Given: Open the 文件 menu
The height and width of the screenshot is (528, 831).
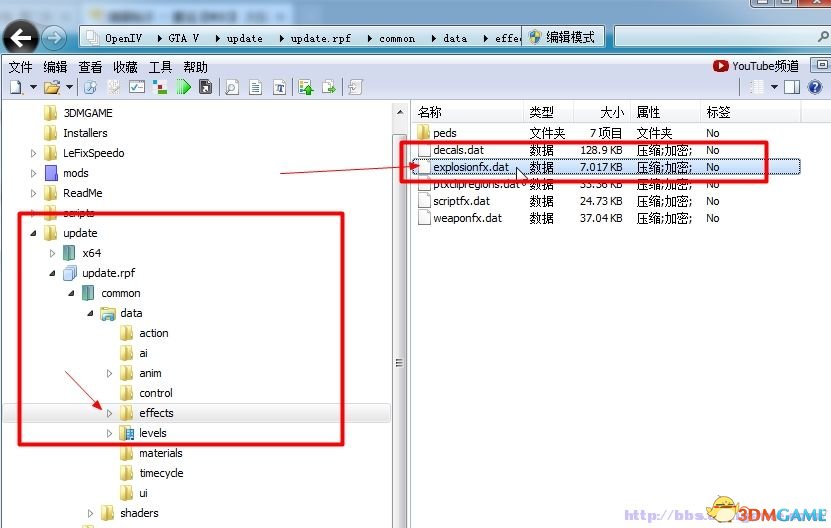Looking at the screenshot, I should (21, 67).
